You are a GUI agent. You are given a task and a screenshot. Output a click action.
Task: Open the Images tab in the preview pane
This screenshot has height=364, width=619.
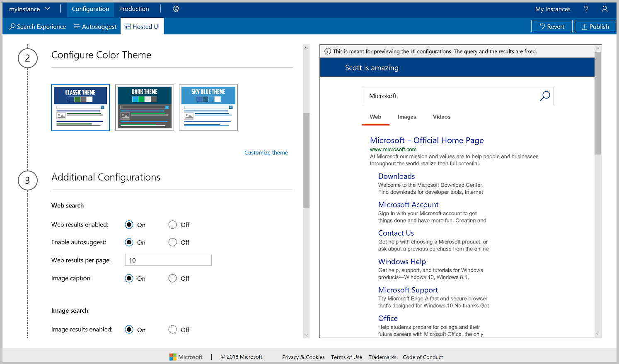[407, 117]
